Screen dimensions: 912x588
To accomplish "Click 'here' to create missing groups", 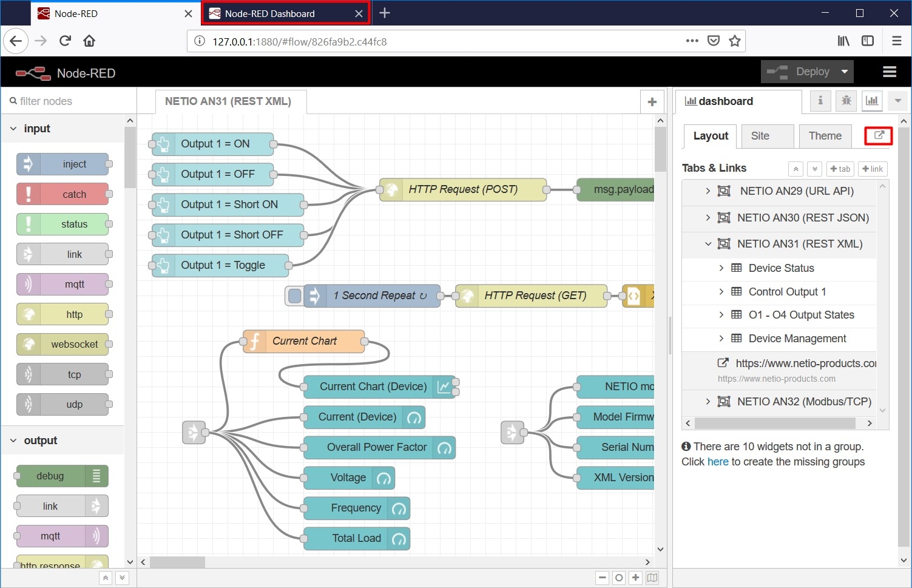I will click(x=718, y=462).
